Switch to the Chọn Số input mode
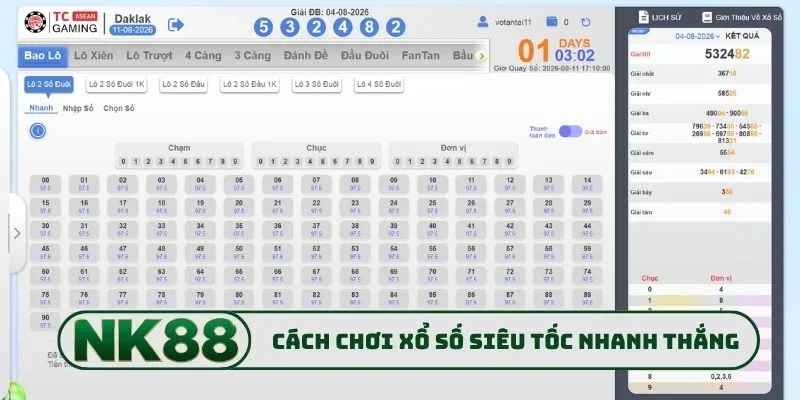Viewport: 800px width, 400px height. 119,109
